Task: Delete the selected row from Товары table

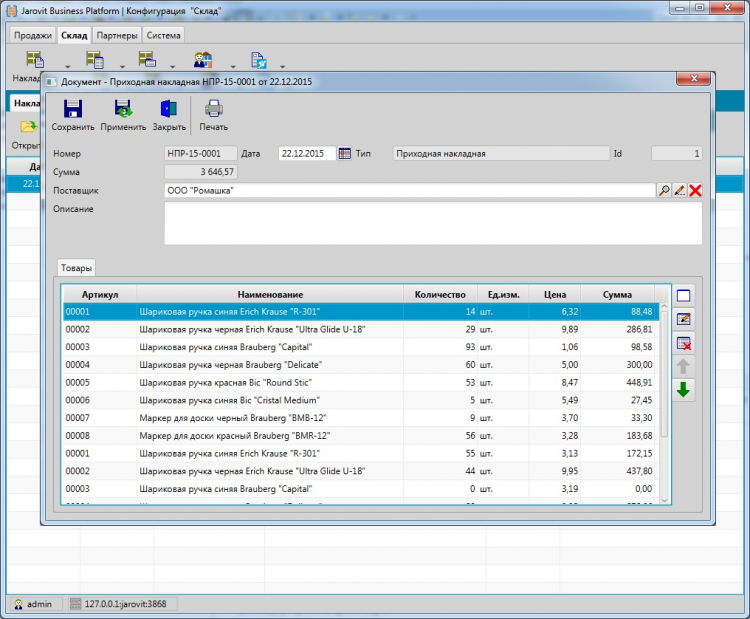Action: [x=684, y=343]
